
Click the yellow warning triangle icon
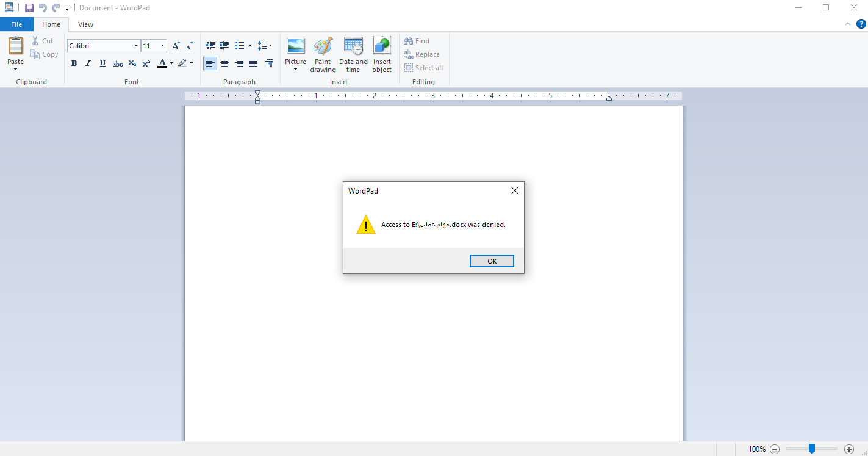tap(366, 224)
